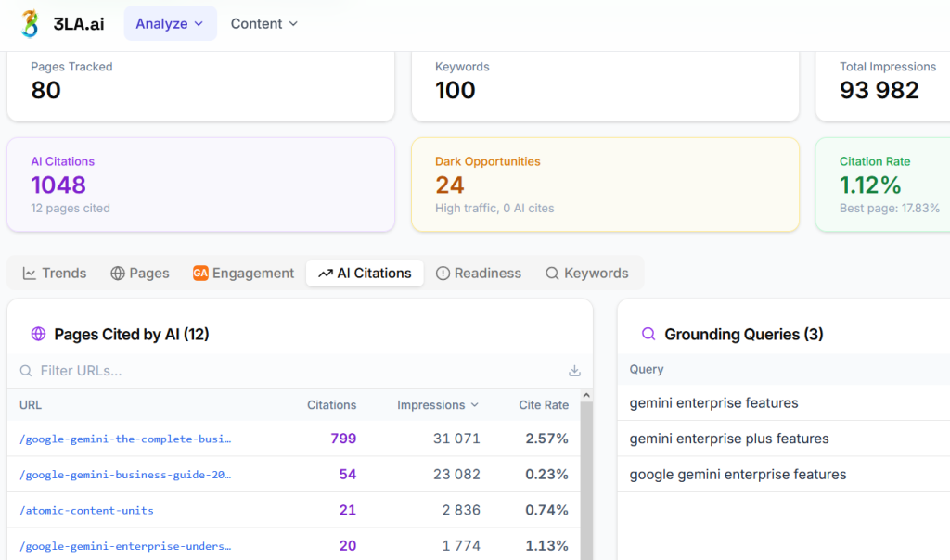Image resolution: width=950 pixels, height=560 pixels.
Task: Click the download icon beside Filter URLs
Action: [574, 371]
